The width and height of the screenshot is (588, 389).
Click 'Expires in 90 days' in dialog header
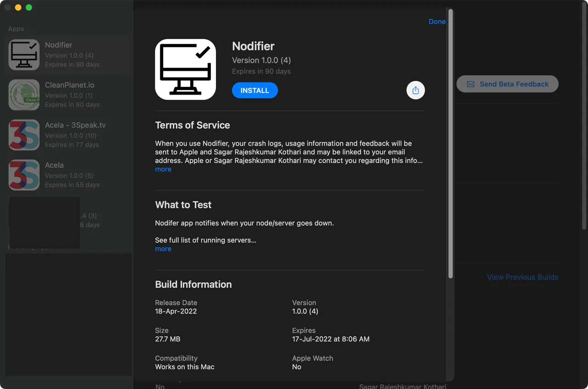(261, 71)
